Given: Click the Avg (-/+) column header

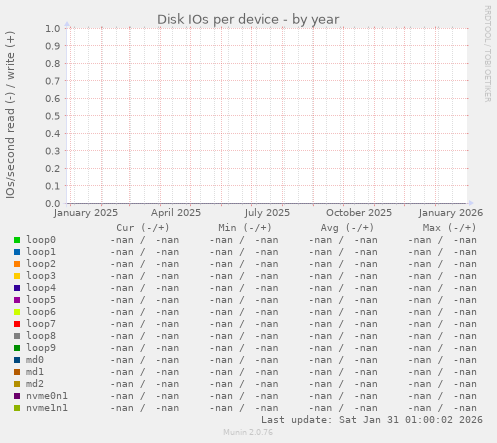Looking at the screenshot, I should point(347,228).
